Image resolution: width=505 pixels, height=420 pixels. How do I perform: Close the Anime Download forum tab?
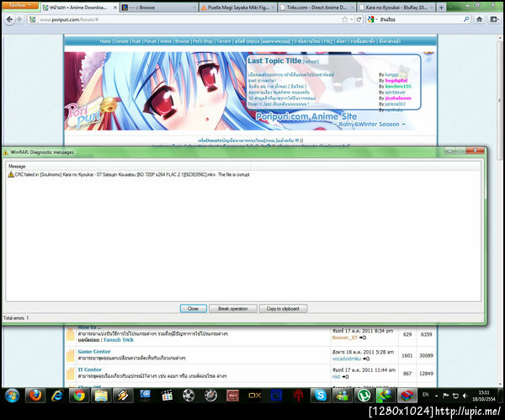pyautogui.click(x=115, y=8)
